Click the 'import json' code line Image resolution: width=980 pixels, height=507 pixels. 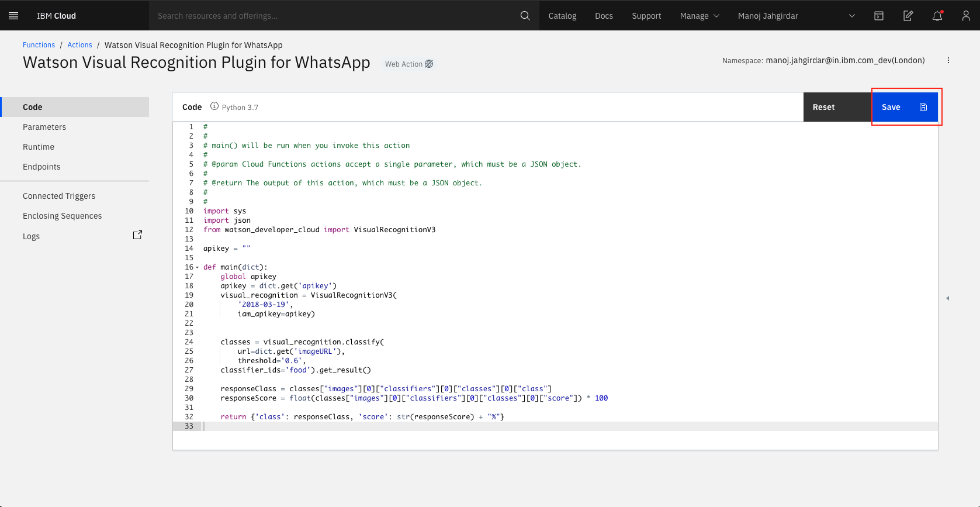point(227,220)
